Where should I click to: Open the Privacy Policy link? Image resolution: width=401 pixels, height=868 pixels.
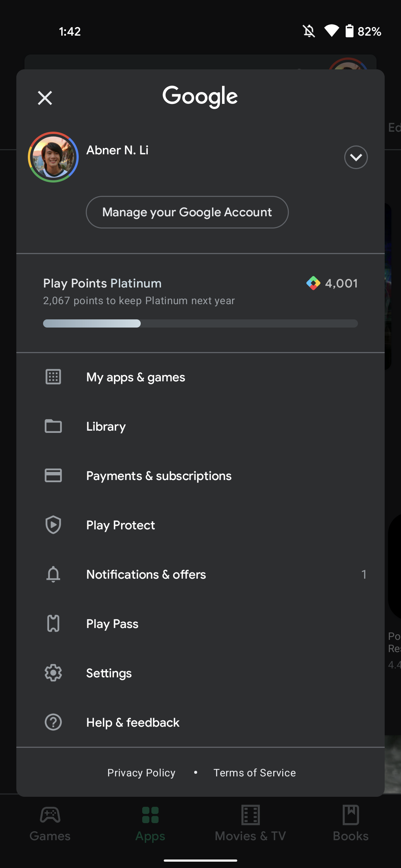tap(141, 773)
